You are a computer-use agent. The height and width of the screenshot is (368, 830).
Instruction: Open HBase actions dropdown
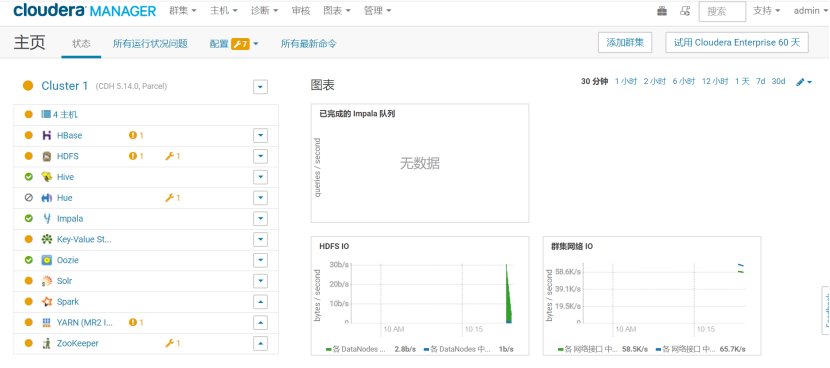[260, 136]
